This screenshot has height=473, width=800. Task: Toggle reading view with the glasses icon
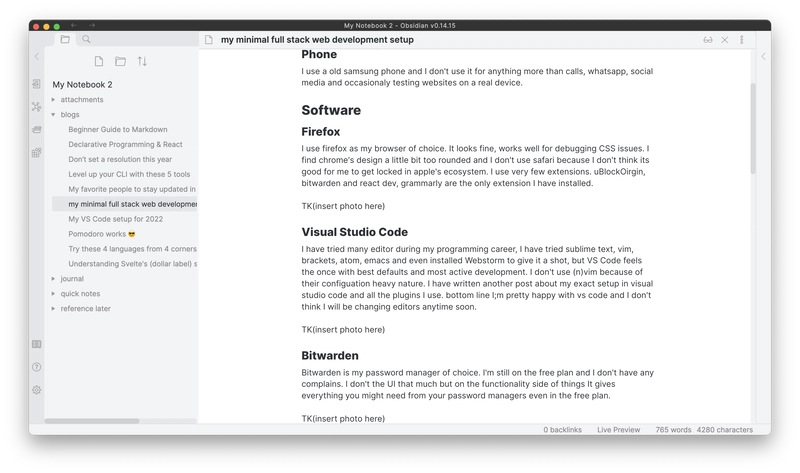pos(708,40)
